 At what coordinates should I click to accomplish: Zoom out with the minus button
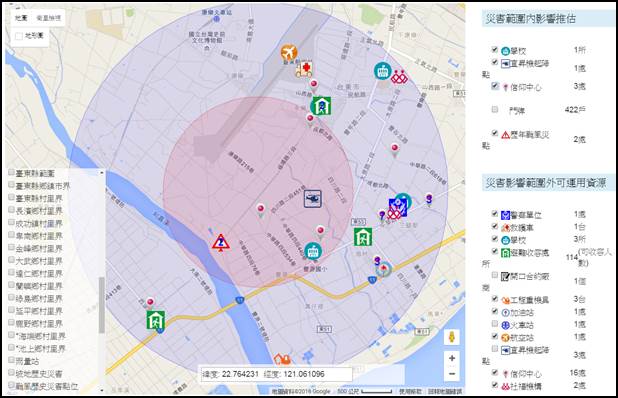(x=452, y=374)
